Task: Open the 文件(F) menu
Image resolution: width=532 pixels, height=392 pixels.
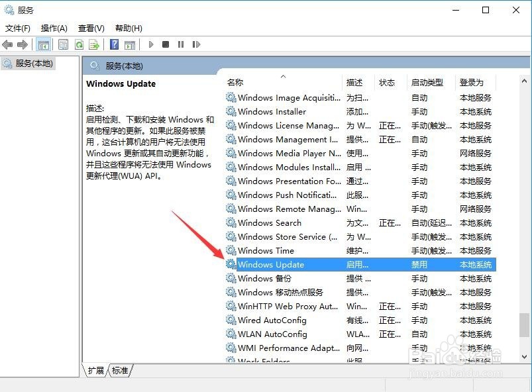Action: 18,28
